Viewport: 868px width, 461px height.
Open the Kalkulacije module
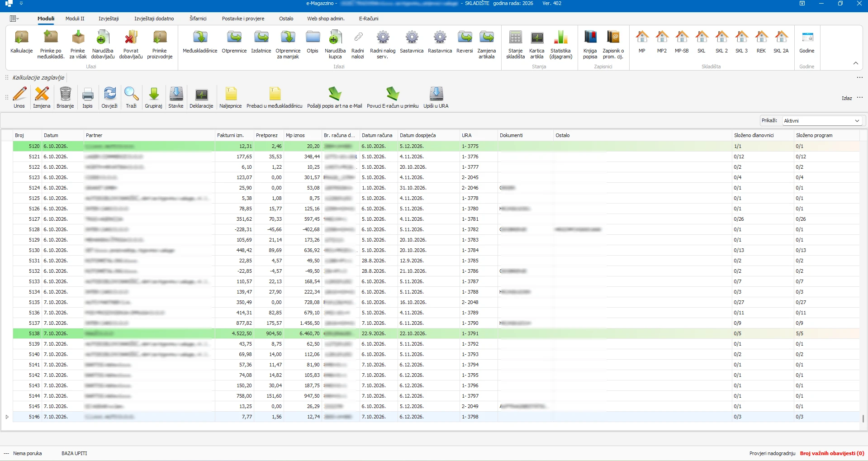tap(22, 42)
